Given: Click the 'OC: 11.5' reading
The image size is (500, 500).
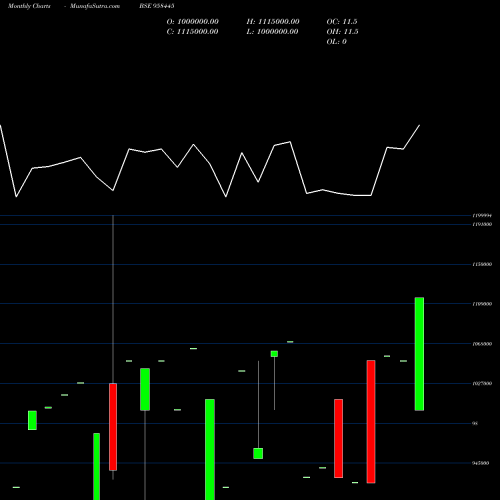Looking at the screenshot, I should point(342,22).
